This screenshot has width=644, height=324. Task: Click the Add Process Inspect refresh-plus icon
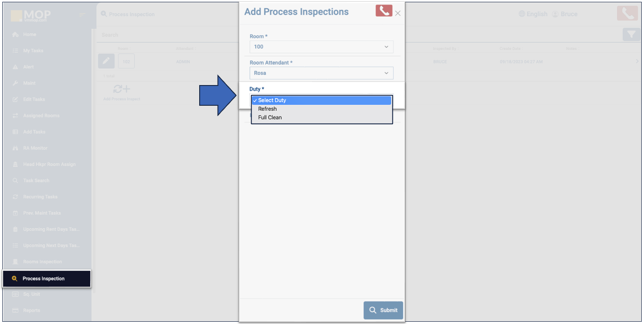[x=122, y=89]
